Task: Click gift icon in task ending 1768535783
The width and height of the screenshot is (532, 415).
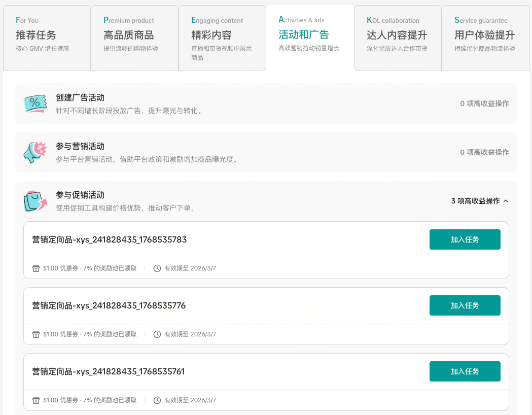Action: [36, 268]
